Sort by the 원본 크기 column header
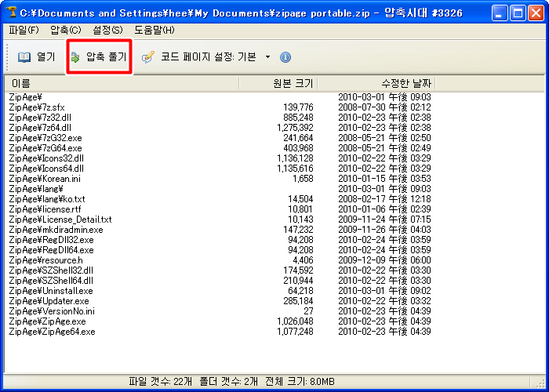The width and height of the screenshot is (549, 392). [x=278, y=84]
